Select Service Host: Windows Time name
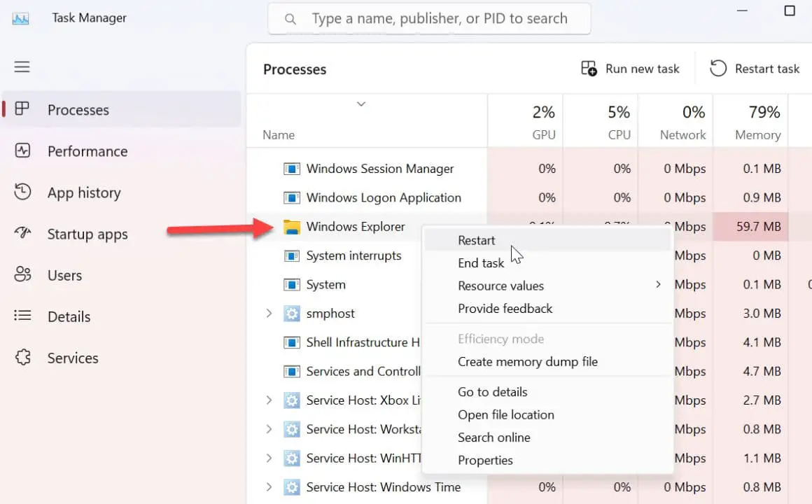812x504 pixels. pyautogui.click(x=383, y=487)
